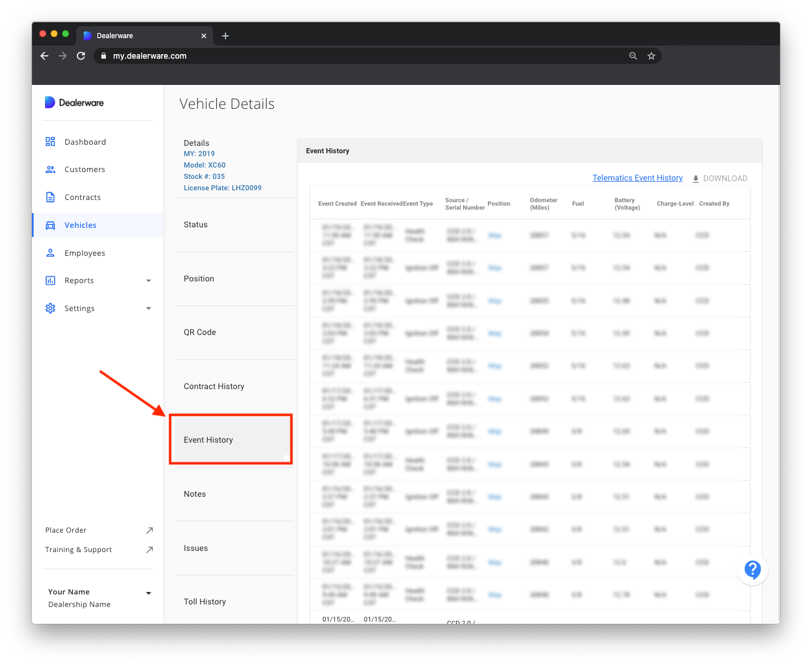Click the Stock #: 035 text

204,177
